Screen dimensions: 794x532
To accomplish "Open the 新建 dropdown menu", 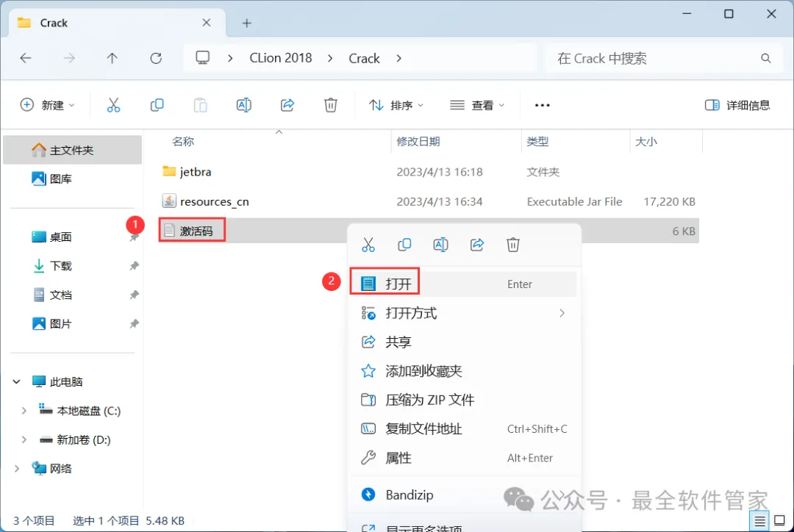I will point(48,105).
